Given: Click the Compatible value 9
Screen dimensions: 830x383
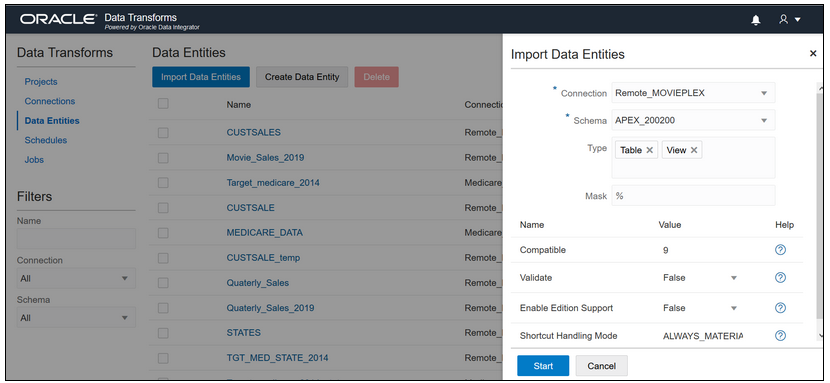Looking at the screenshot, I should click(665, 250).
